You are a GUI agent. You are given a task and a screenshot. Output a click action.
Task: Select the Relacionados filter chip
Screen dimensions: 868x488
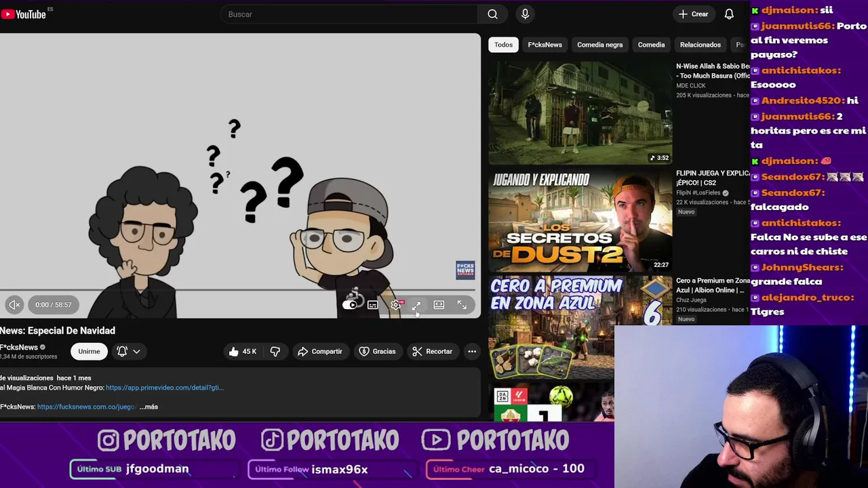(701, 45)
